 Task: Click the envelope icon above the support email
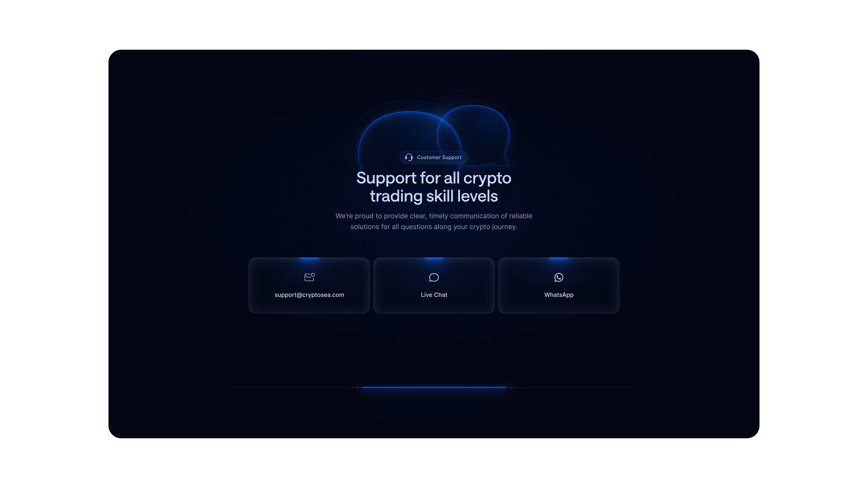pyautogui.click(x=309, y=277)
